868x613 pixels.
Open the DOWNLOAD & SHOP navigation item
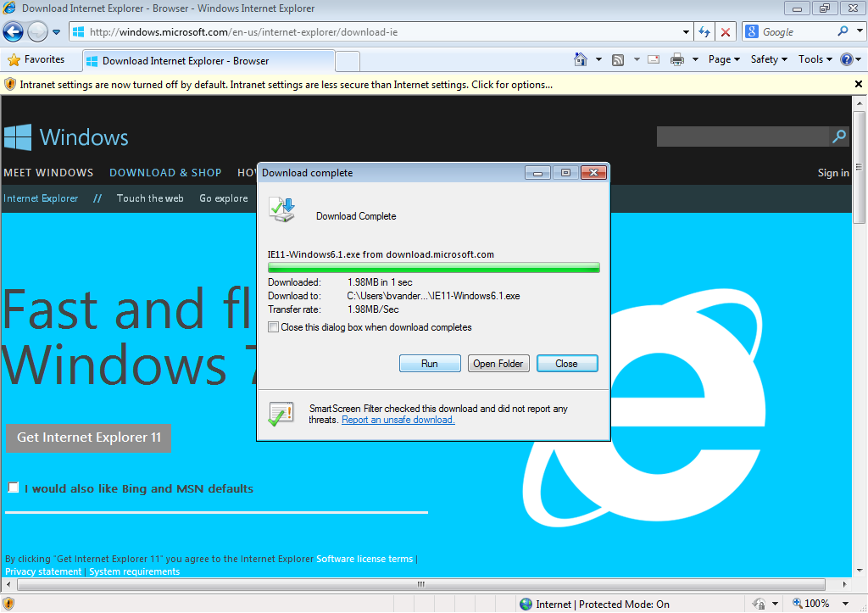click(165, 173)
